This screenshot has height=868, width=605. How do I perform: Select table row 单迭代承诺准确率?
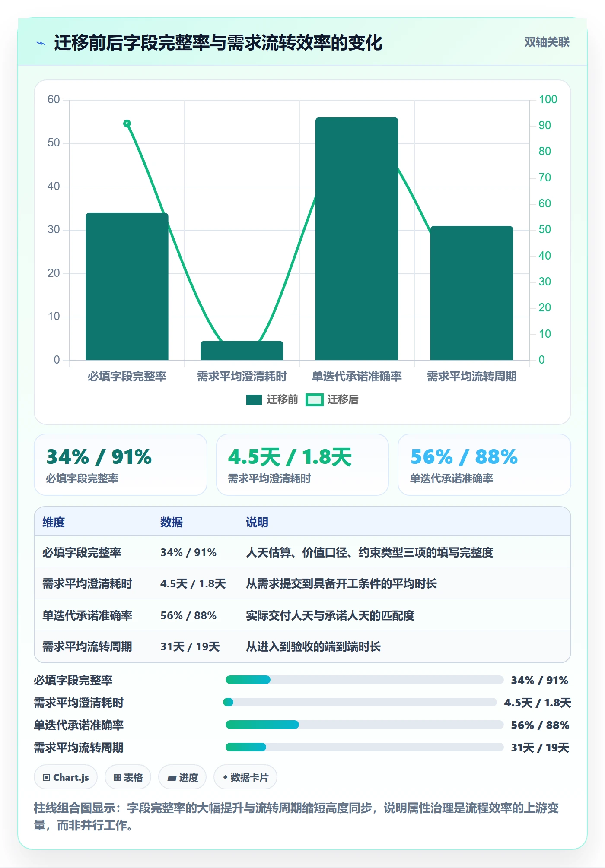tap(302, 615)
